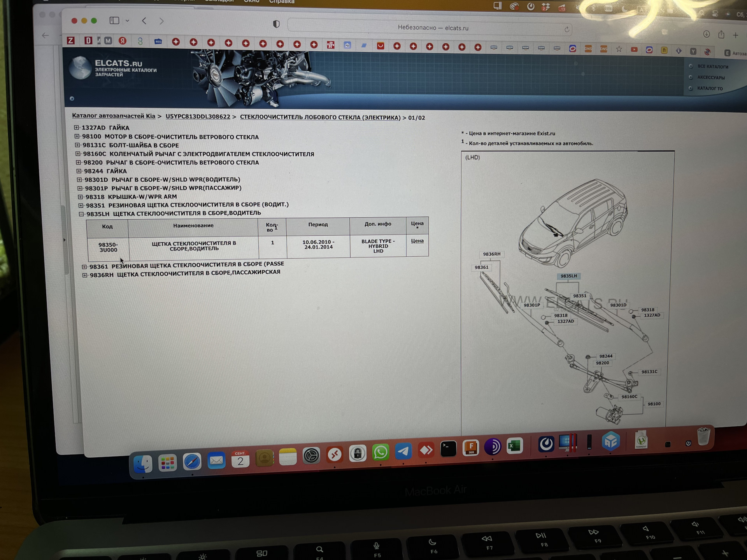Click the Цена link for 98350-3U000
The image size is (747, 560).
(x=417, y=241)
